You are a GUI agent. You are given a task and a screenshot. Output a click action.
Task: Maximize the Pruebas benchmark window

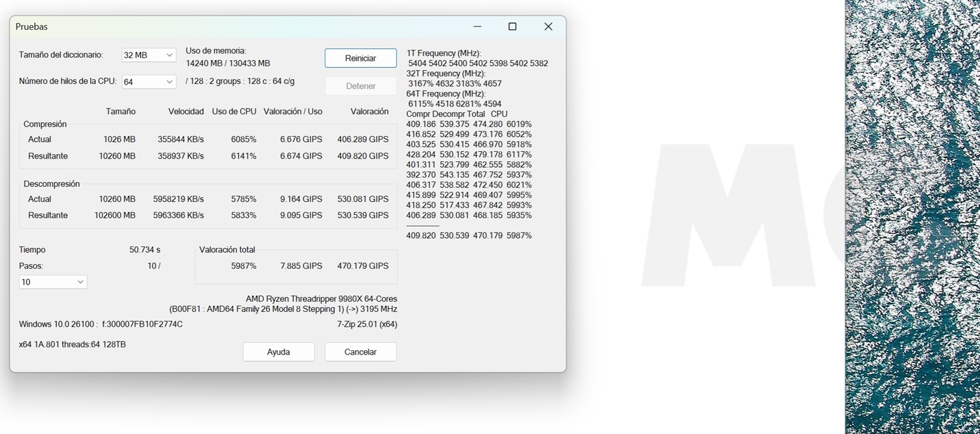tap(512, 26)
